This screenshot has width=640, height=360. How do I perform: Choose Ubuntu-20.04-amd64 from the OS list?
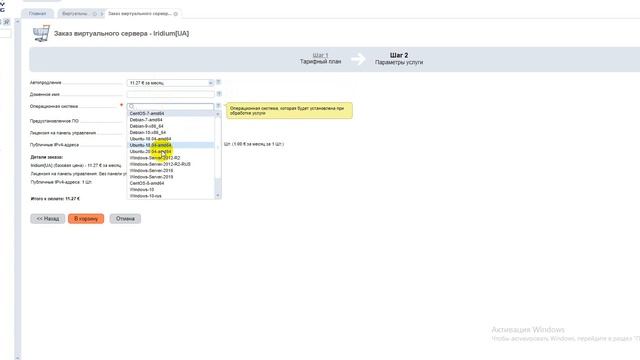pos(171,151)
